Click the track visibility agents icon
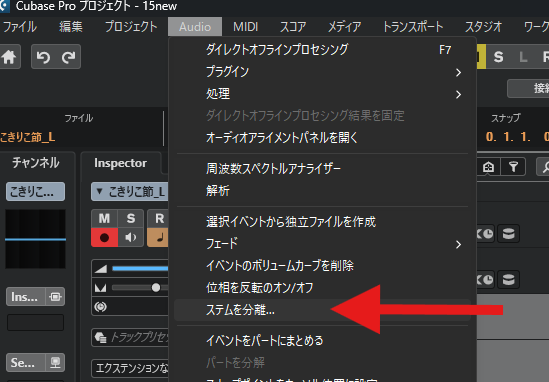This screenshot has height=382, width=549. [488, 167]
